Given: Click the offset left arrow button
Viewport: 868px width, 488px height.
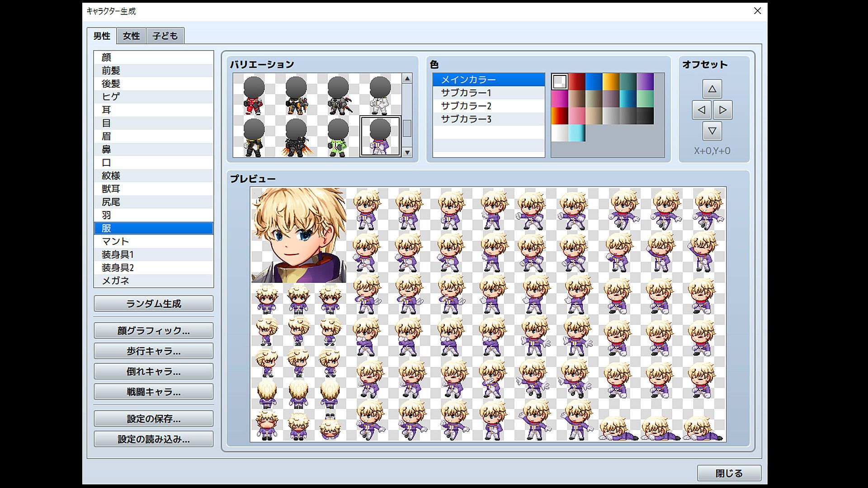Looking at the screenshot, I should [x=701, y=110].
